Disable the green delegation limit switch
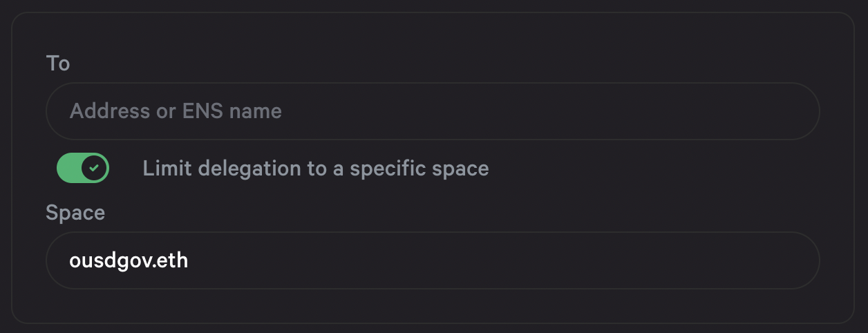868x333 pixels. 83,168
